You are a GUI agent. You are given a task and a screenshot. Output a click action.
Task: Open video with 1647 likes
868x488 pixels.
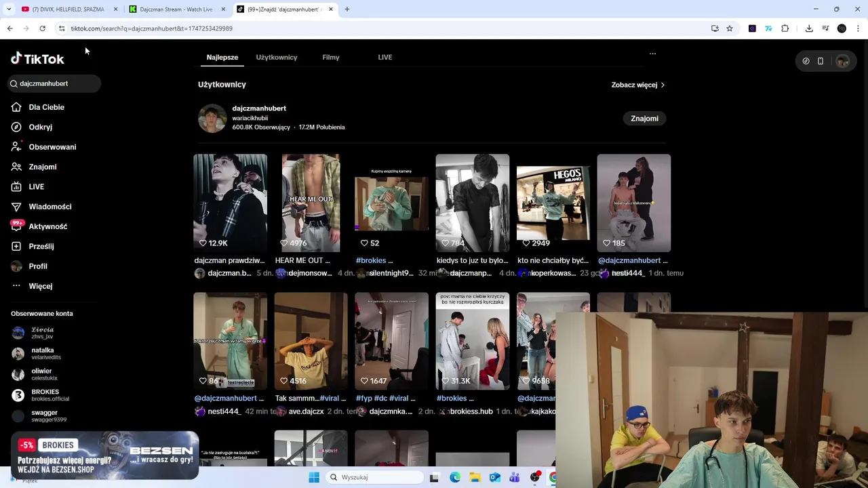[391, 341]
